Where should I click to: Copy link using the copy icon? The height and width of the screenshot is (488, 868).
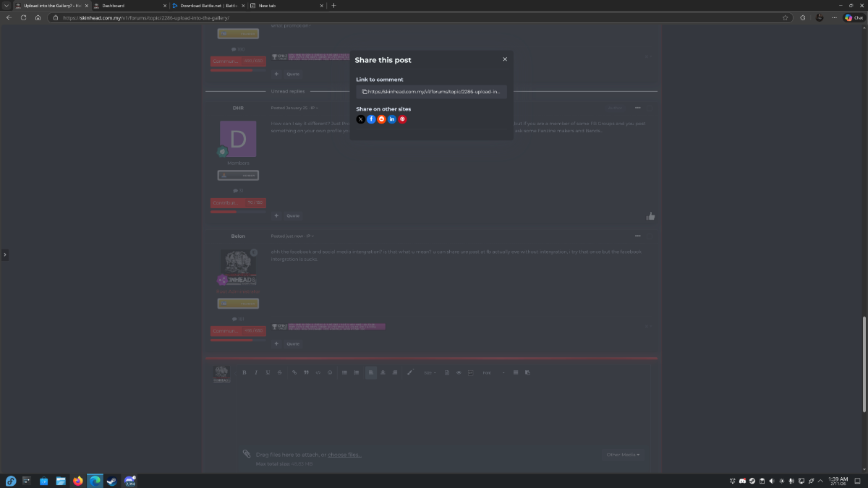[x=365, y=92]
